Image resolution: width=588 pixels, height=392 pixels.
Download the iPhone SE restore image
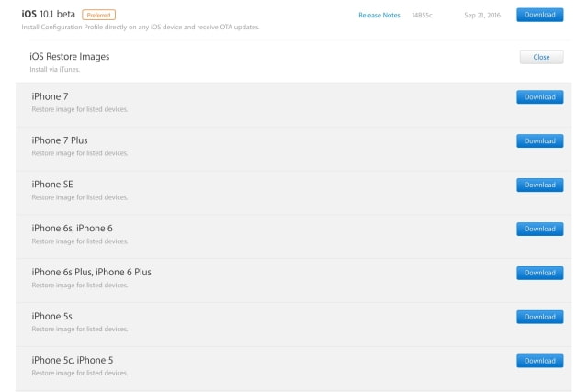point(539,185)
